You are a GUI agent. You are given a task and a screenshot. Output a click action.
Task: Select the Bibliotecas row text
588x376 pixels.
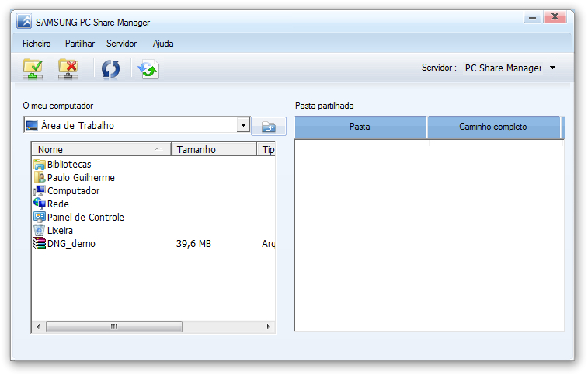[x=69, y=164]
